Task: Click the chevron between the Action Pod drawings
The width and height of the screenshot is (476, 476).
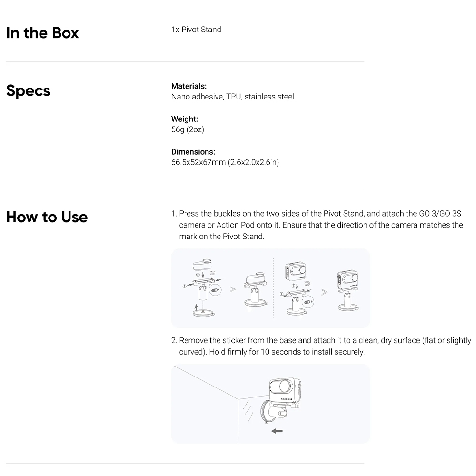Action: (x=324, y=292)
